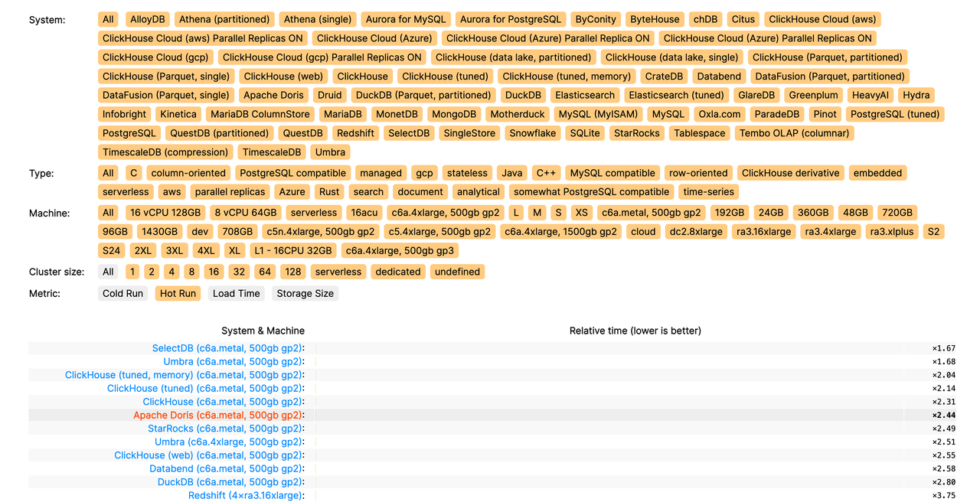Select All in the Cluster size row
980x502 pixels.
click(108, 272)
